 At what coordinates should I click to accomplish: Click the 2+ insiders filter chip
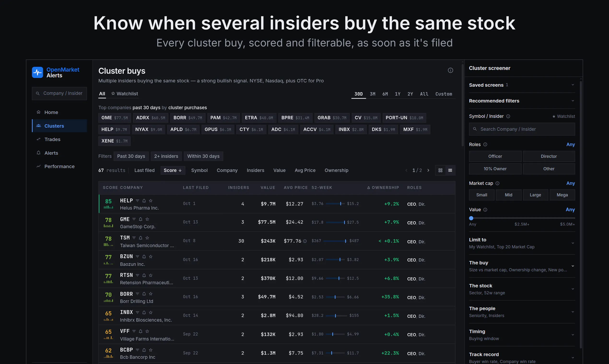point(166,156)
